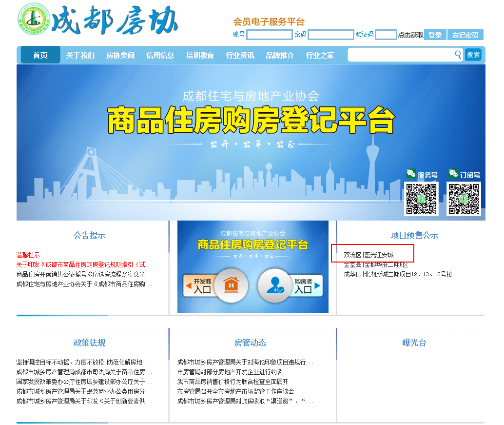Screen dimensions: 504x425
Task: Open 我市商品房销售价格行为联合检查 news
Action: pos(233,382)
